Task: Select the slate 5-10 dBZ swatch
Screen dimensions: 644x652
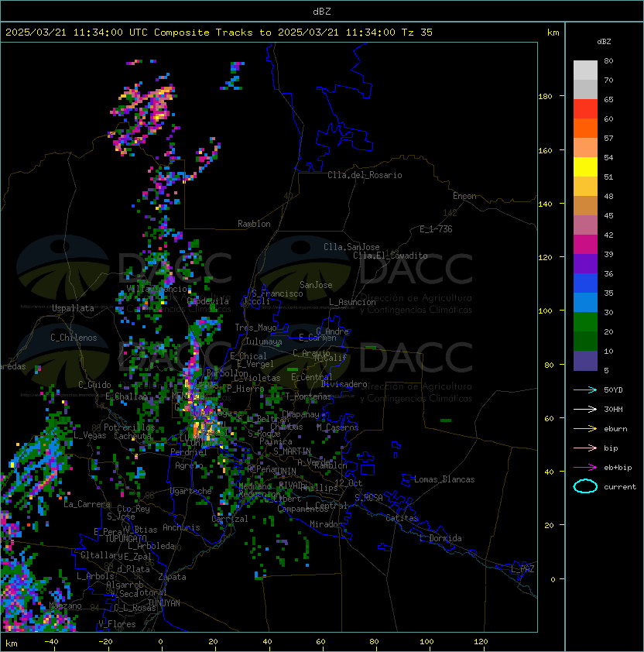Action: pyautogui.click(x=585, y=361)
